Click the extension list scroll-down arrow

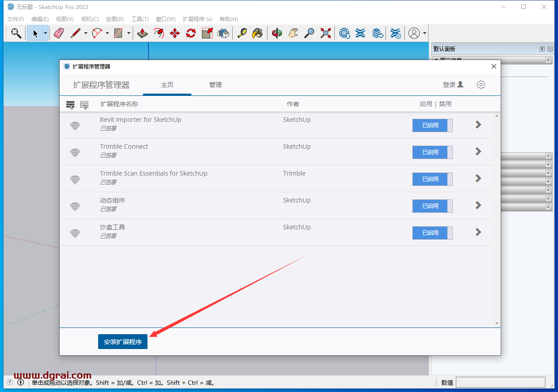tap(497, 323)
